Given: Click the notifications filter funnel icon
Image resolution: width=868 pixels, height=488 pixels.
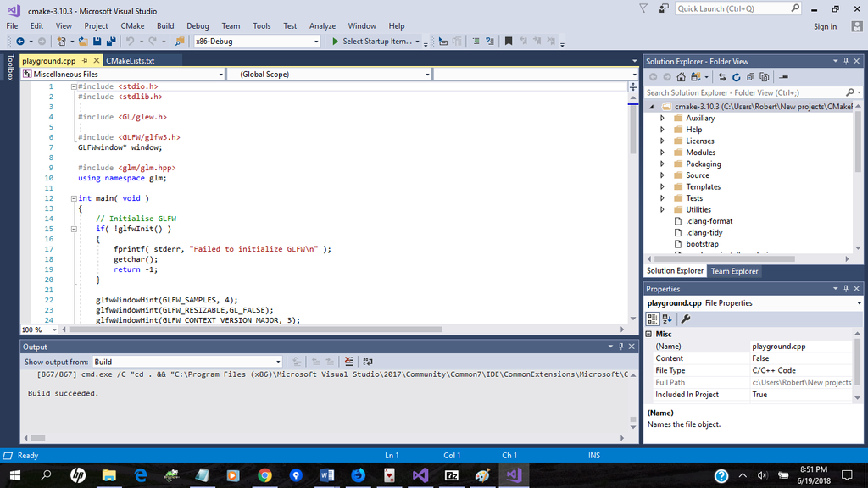Looking at the screenshot, I should coord(643,8).
